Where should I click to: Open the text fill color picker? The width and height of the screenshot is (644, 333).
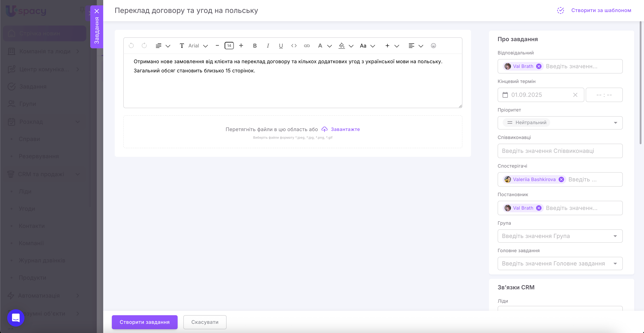click(x=341, y=46)
